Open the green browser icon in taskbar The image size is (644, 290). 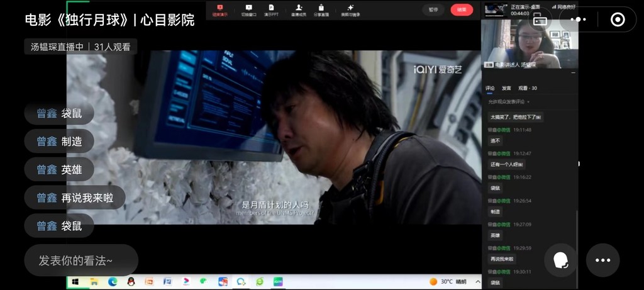click(x=260, y=282)
